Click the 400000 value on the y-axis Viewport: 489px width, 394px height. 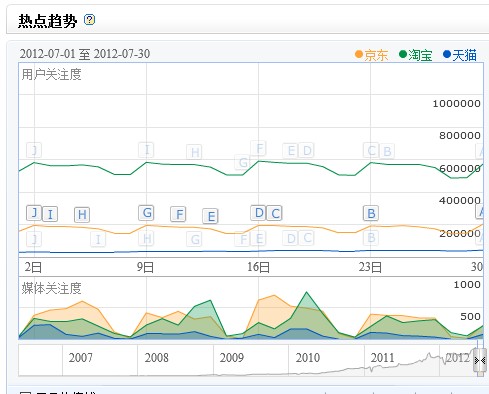point(460,200)
